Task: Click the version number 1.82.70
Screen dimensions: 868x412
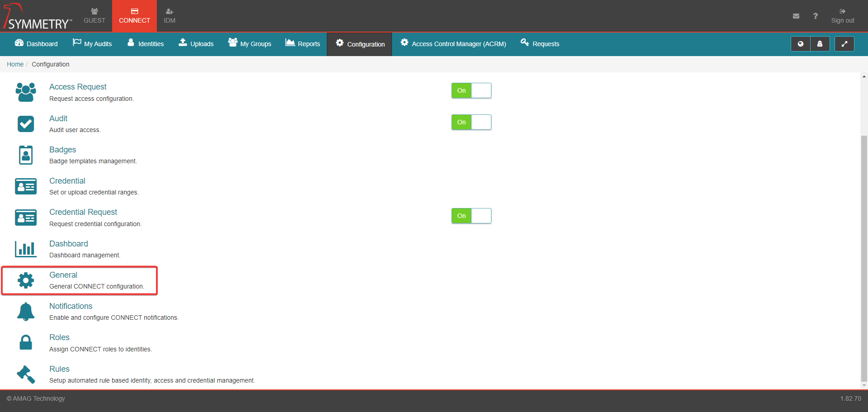Action: coord(850,398)
